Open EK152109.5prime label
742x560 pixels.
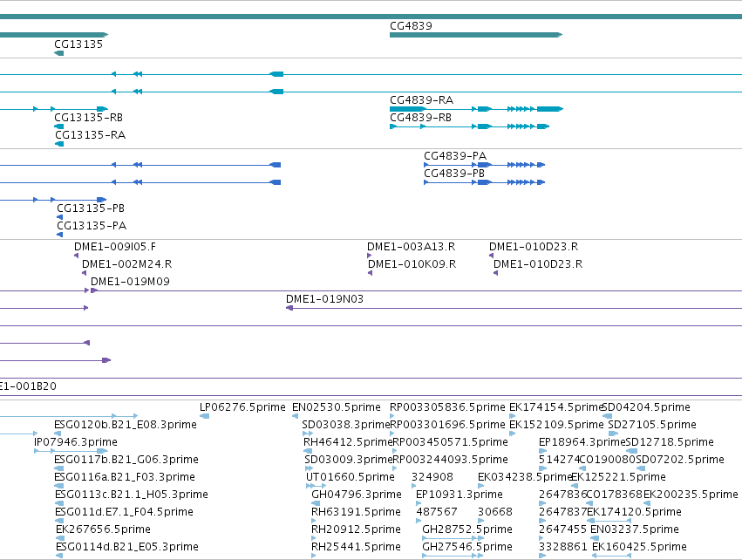point(556,425)
